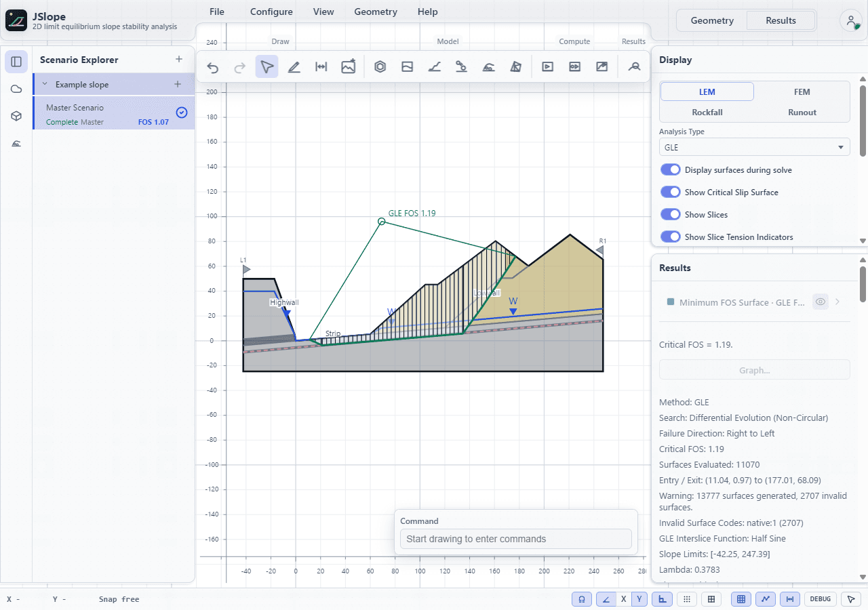Click the add background image icon
Viewport: 868px width, 610px height.
pyautogui.click(x=349, y=67)
